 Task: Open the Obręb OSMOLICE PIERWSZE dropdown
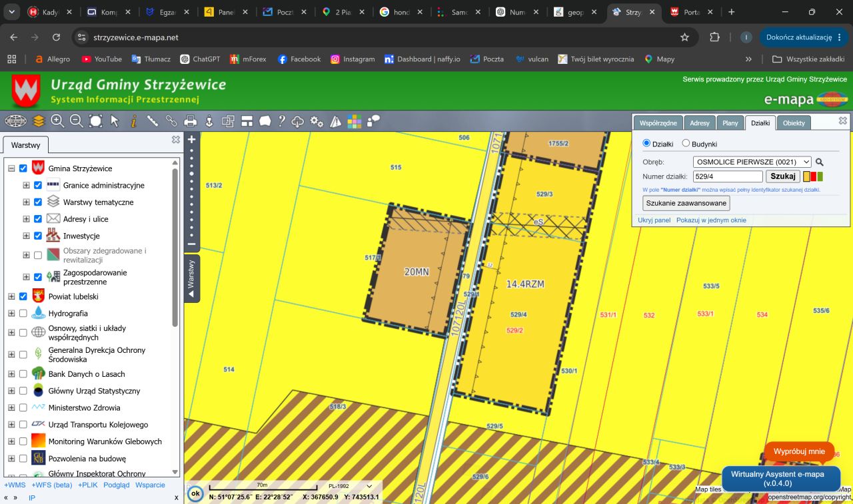pyautogui.click(x=752, y=162)
